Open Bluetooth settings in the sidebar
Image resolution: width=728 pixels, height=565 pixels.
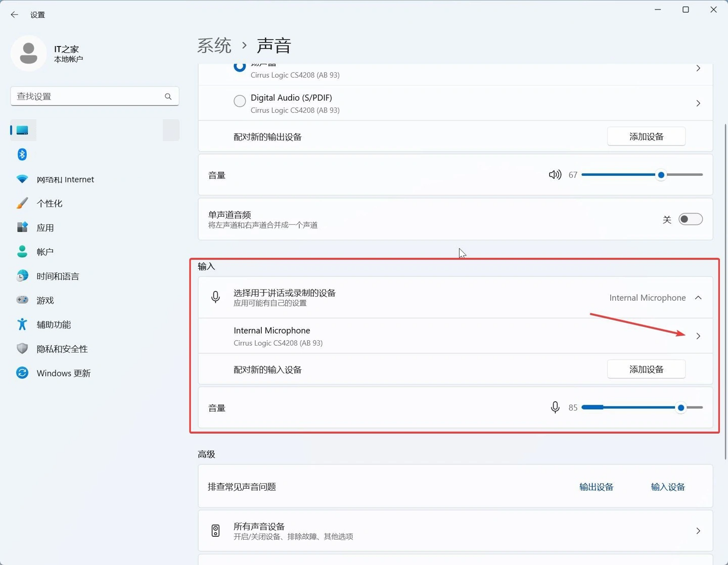coord(22,154)
